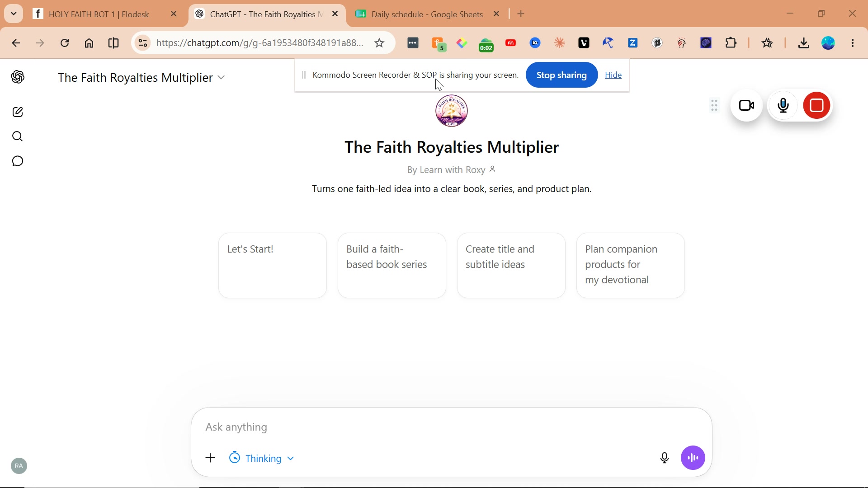Open the browser home page
Viewport: 868px width, 488px height.
tap(90, 43)
